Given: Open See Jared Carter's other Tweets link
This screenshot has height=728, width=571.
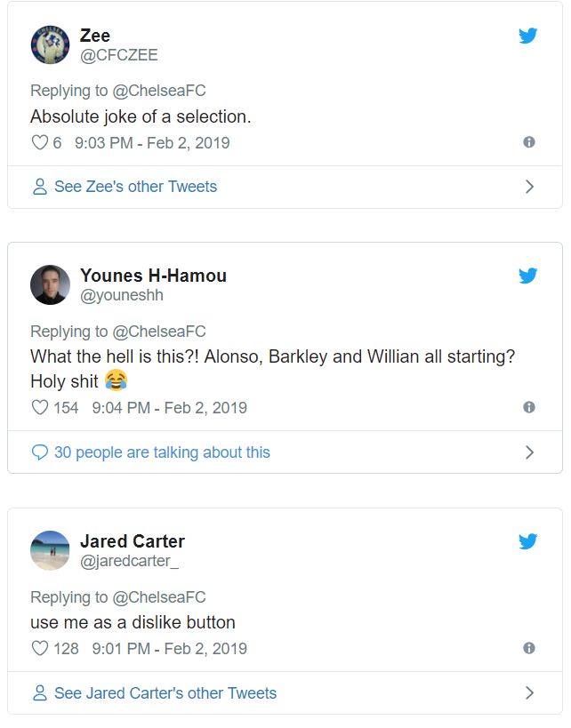Looking at the screenshot, I should 165,693.
